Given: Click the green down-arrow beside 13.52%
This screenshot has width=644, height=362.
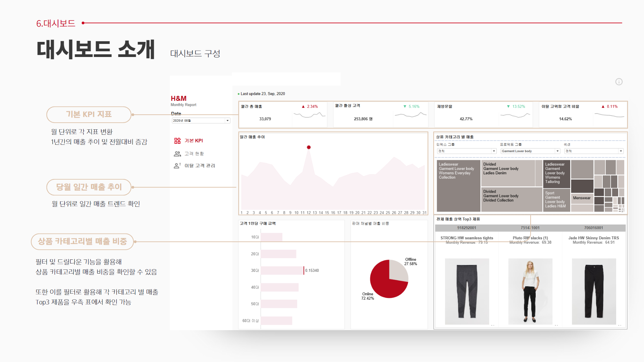Looking at the screenshot, I should [508, 107].
